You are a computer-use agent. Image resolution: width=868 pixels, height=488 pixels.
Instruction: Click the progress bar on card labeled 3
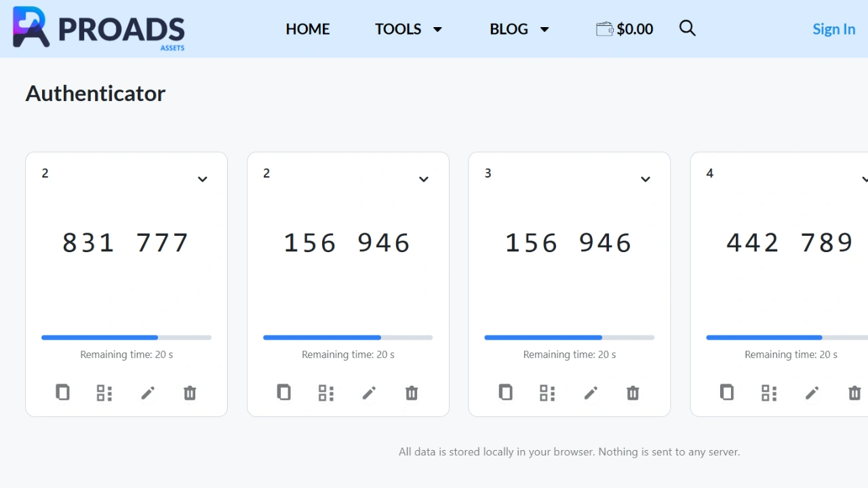569,338
